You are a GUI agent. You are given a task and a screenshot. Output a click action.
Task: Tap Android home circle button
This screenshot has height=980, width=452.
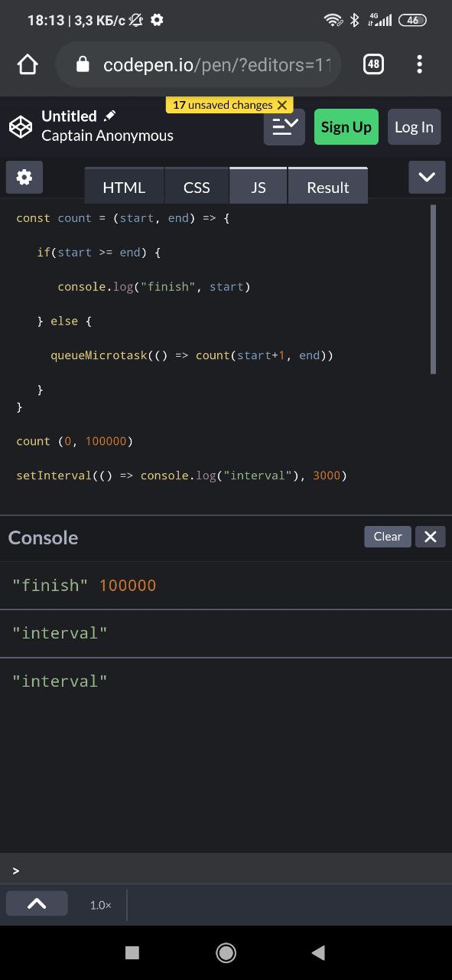[226, 952]
